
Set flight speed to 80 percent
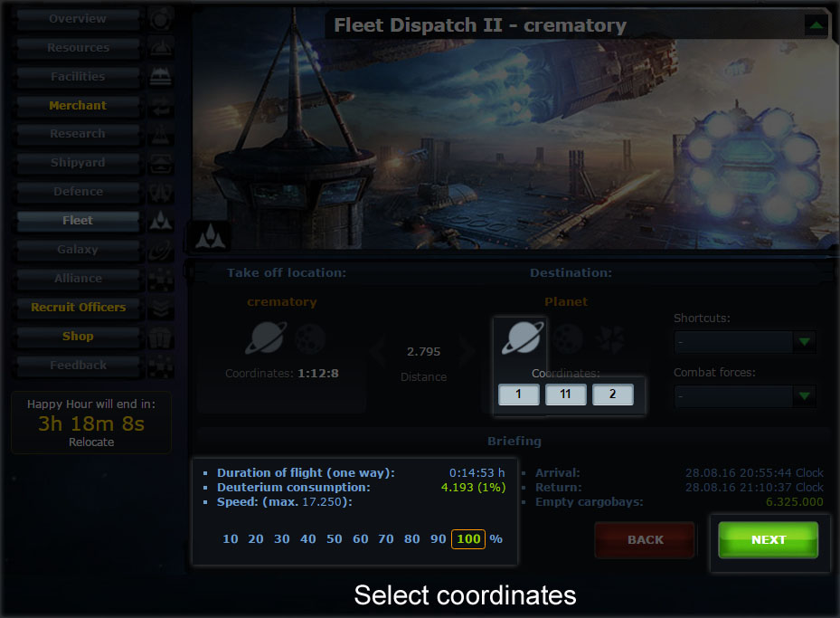[x=412, y=538]
